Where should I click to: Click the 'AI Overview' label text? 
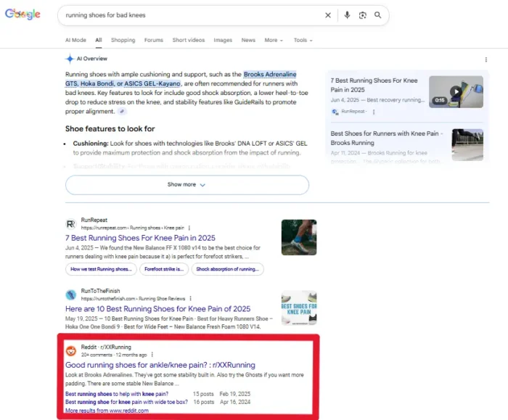coord(91,59)
